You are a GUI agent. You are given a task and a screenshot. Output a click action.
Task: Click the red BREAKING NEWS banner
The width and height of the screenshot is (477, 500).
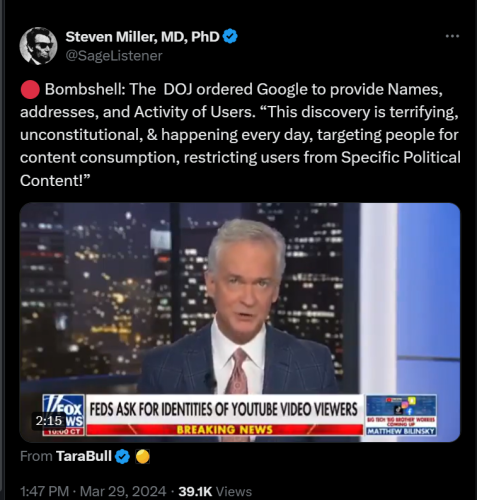[224, 429]
